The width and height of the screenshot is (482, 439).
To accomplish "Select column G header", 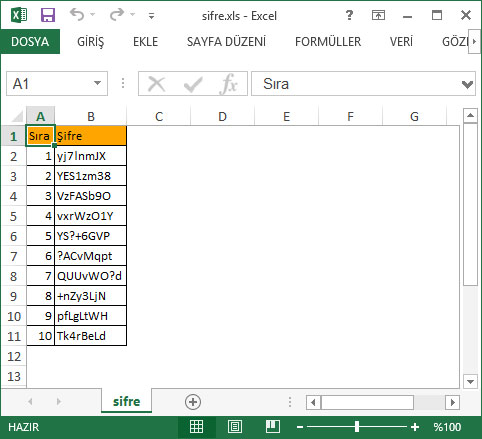I will click(x=414, y=116).
